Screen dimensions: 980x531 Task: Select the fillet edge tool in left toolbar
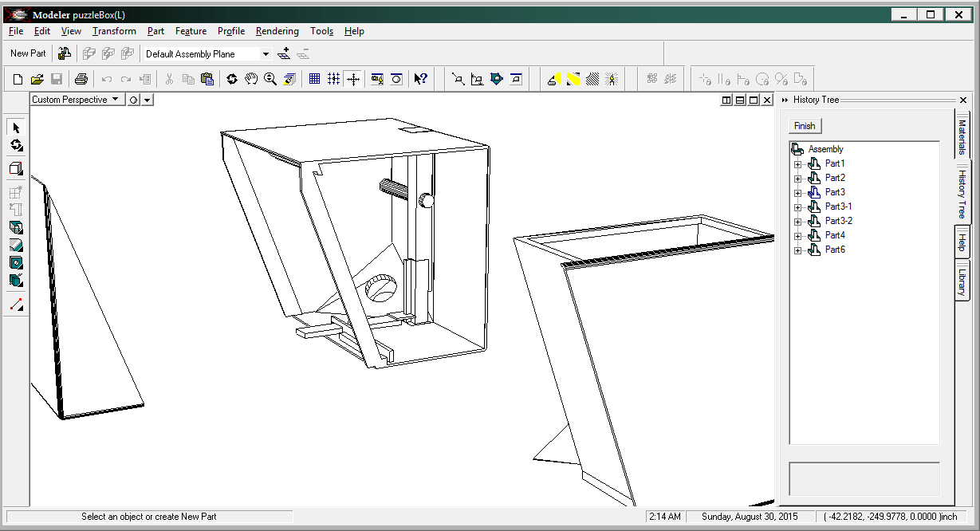pos(16,246)
